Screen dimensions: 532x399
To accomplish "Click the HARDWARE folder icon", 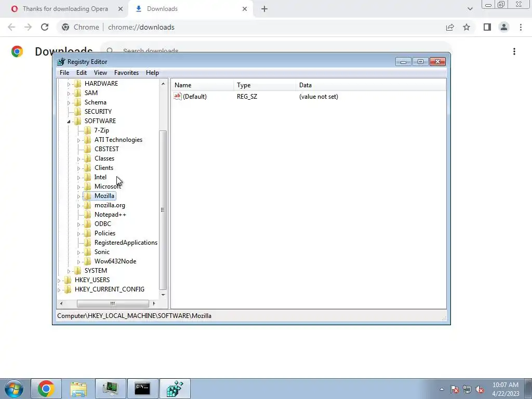I will click(78, 84).
